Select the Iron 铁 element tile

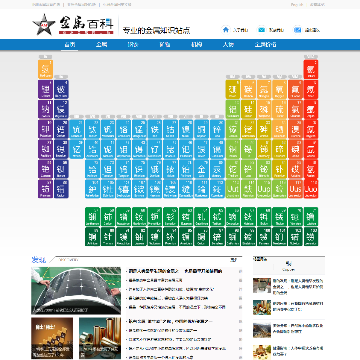point(155,129)
